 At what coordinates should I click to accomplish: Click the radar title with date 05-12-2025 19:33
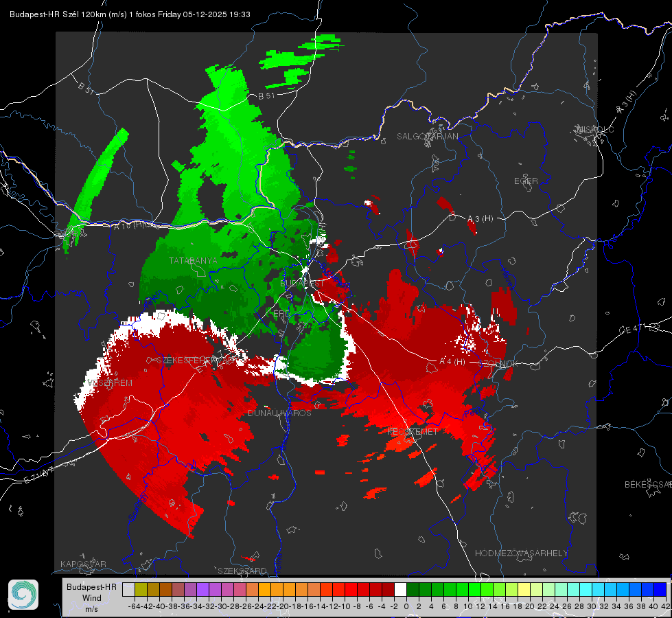[130, 14]
